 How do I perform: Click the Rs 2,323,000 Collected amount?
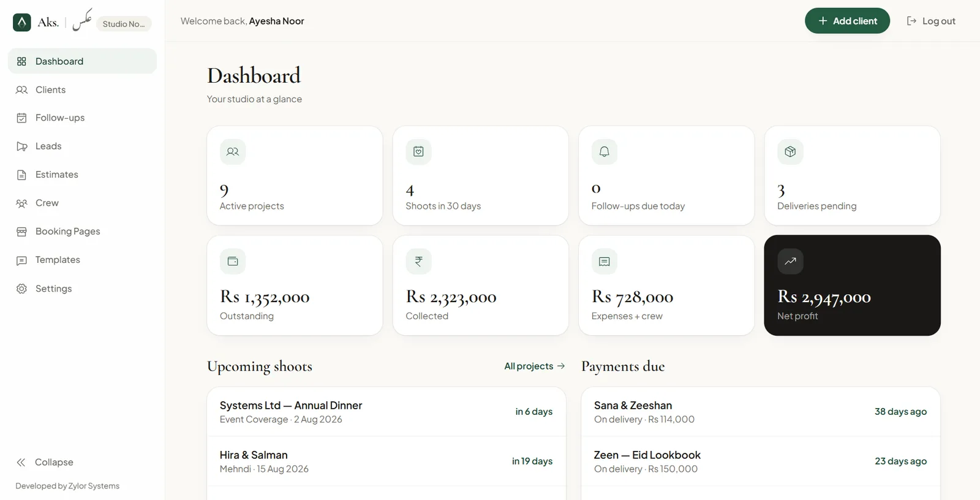[451, 297]
